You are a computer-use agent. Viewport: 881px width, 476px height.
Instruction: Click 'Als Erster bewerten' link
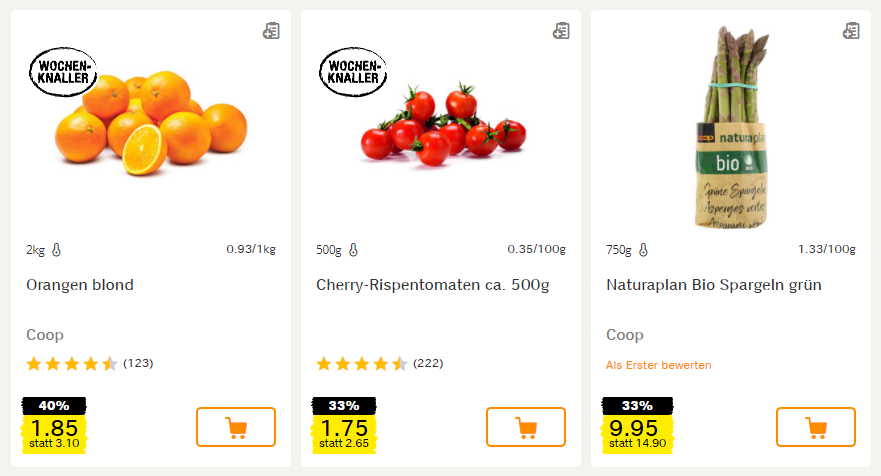658,365
